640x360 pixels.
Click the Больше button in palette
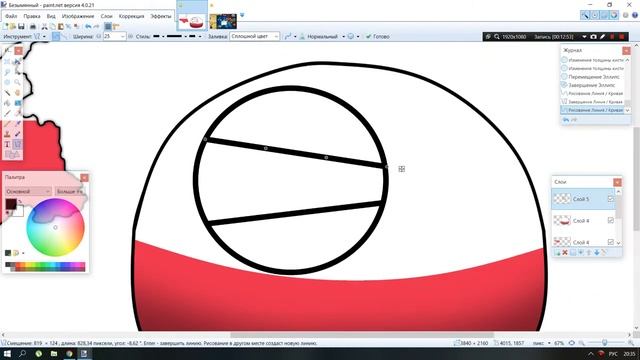pyautogui.click(x=70, y=191)
